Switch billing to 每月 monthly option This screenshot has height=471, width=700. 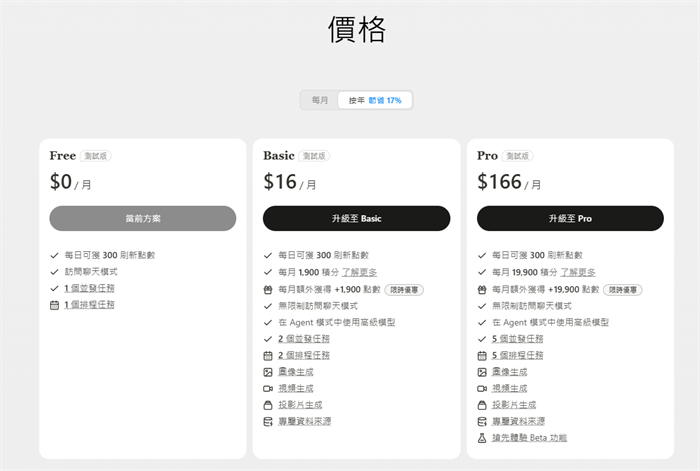[320, 100]
